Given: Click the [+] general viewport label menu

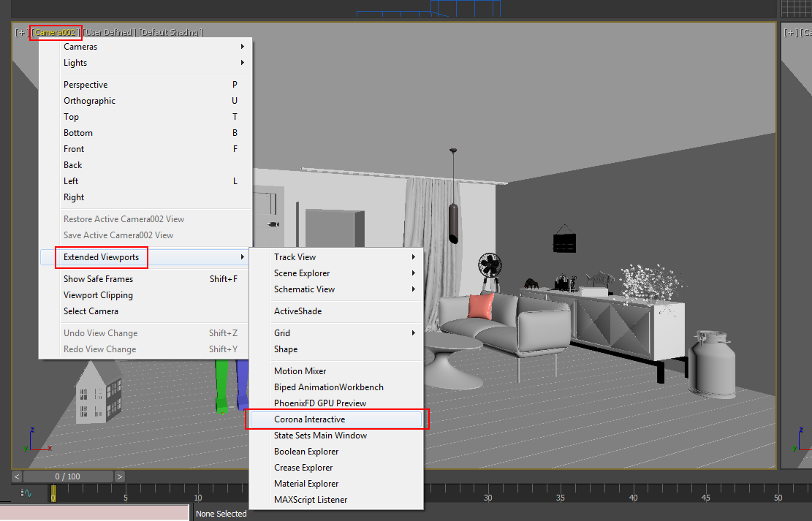Looking at the screenshot, I should point(20,33).
